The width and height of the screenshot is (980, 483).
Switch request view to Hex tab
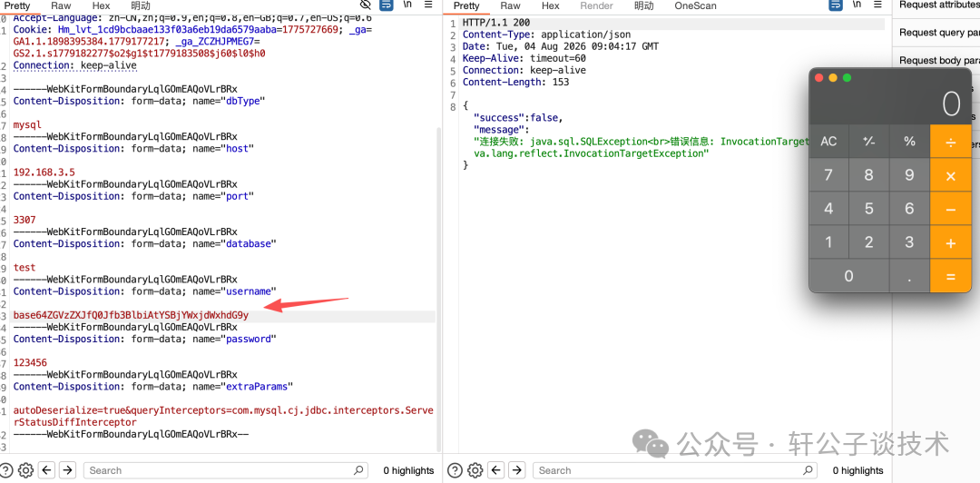pos(102,5)
